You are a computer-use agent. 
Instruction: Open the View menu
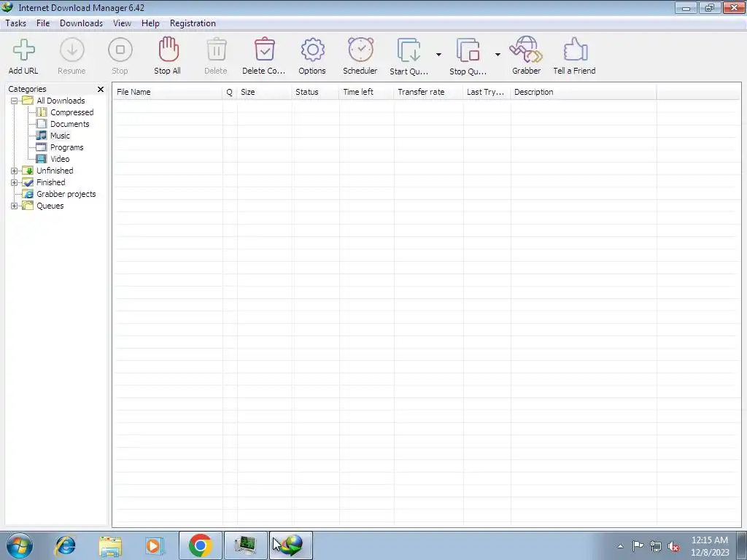[x=122, y=23]
